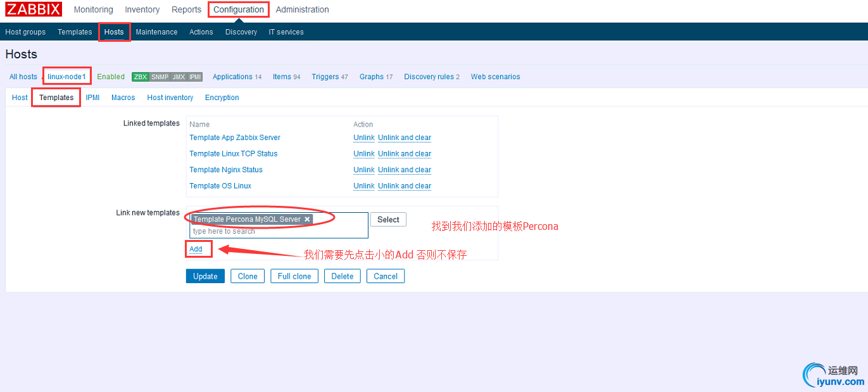
Task: Click the IPMI availability badge
Action: coord(195,77)
